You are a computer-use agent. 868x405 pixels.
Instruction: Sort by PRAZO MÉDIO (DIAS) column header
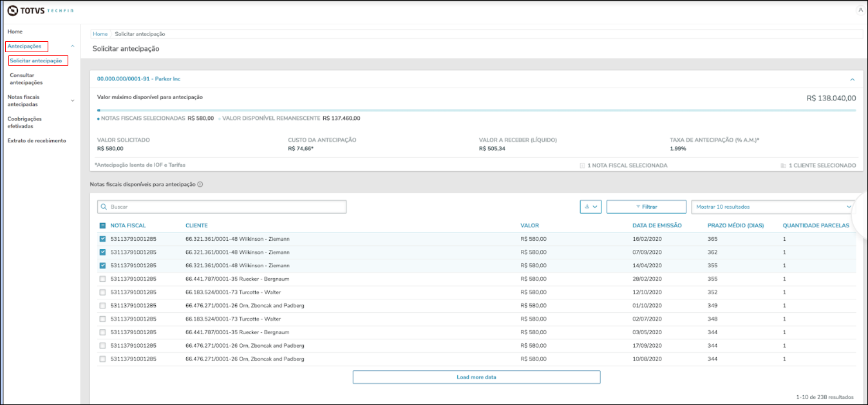pyautogui.click(x=735, y=225)
